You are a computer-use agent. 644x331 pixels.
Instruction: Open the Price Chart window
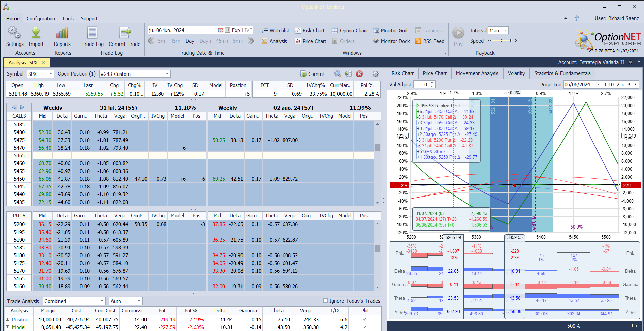(311, 41)
